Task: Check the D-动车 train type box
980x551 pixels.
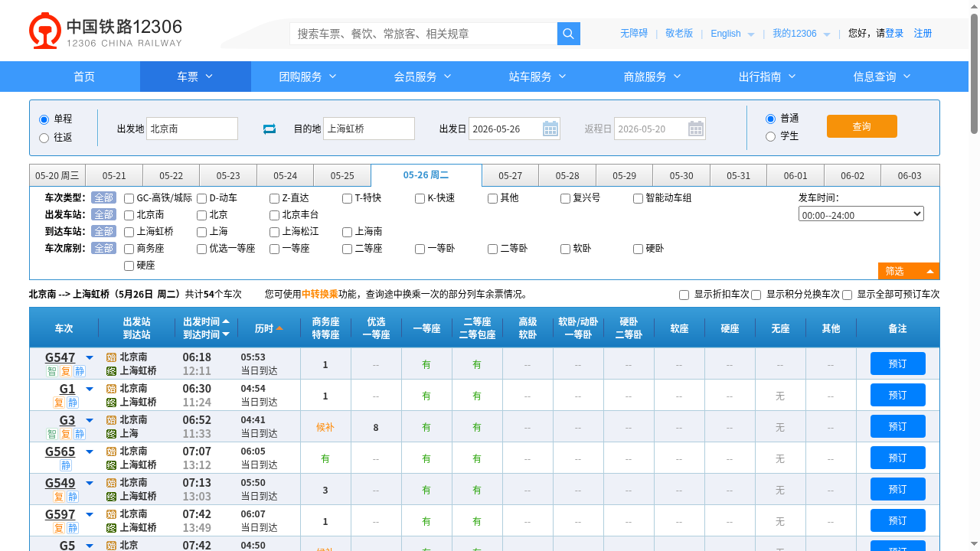Action: coord(201,198)
